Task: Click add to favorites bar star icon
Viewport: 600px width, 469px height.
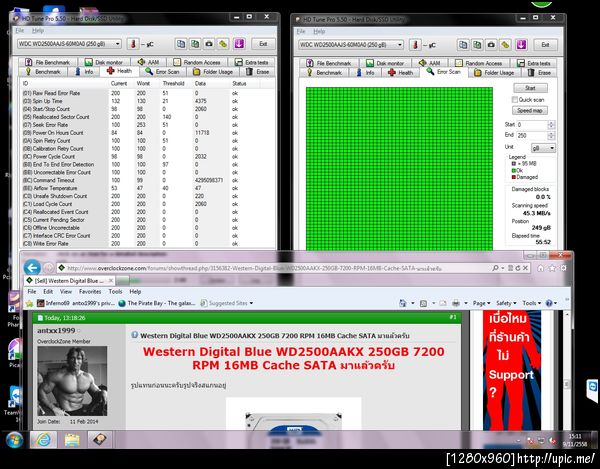Action: [29, 303]
